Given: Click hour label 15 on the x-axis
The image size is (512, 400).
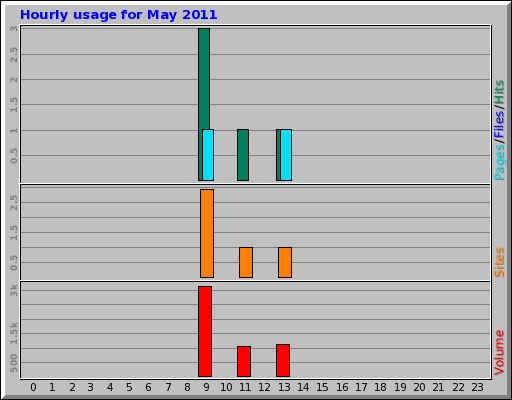Looking at the screenshot, I should (322, 387).
